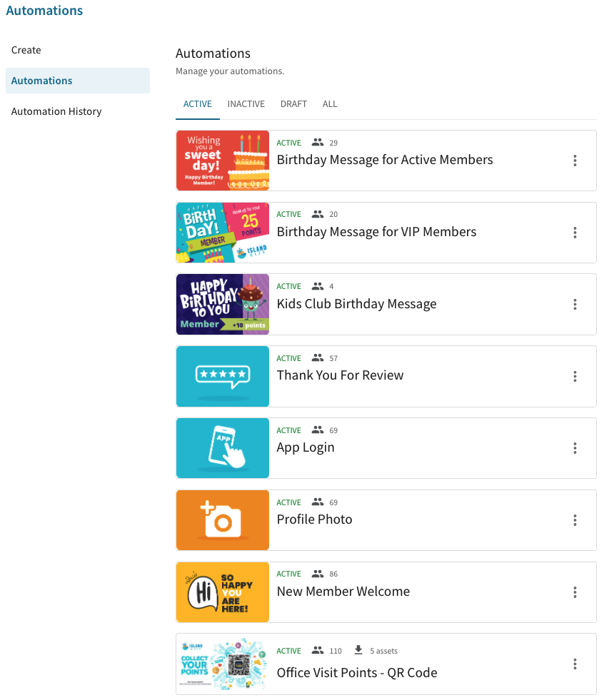Switch to the Inactive tab
The height and width of the screenshot is (700, 604).
246,104
